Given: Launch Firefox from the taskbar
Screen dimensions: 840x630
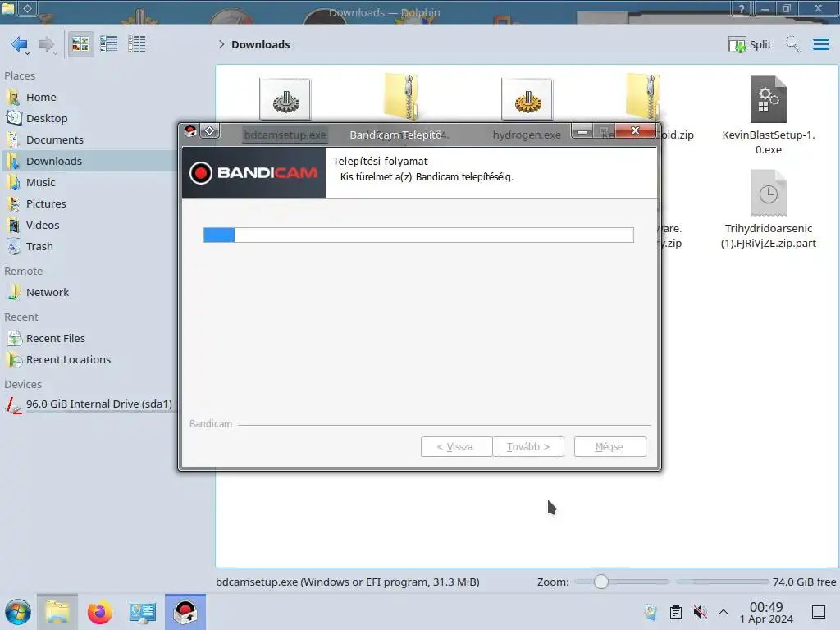Looking at the screenshot, I should (99, 612).
